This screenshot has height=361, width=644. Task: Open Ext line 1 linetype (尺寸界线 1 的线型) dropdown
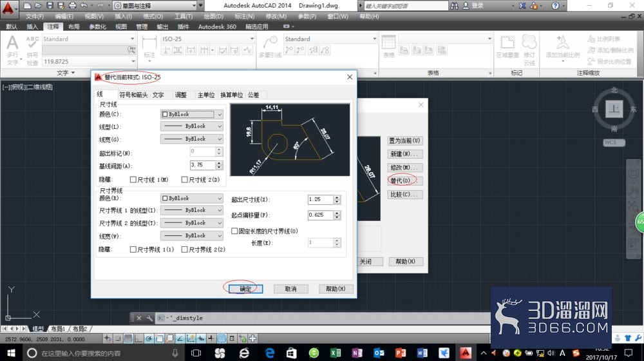(x=191, y=210)
